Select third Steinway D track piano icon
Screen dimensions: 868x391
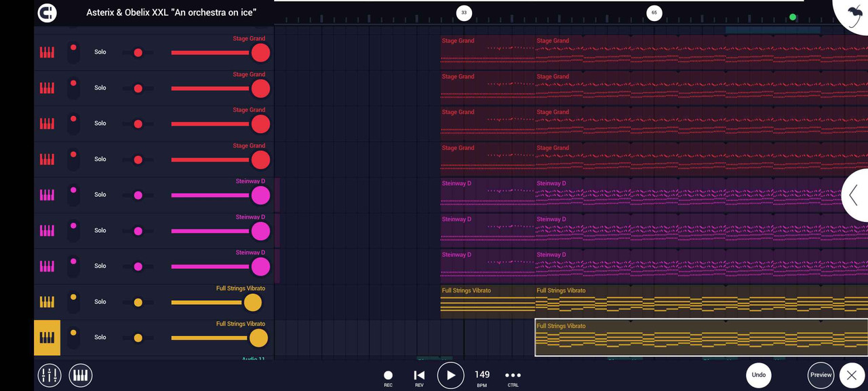[x=47, y=266]
